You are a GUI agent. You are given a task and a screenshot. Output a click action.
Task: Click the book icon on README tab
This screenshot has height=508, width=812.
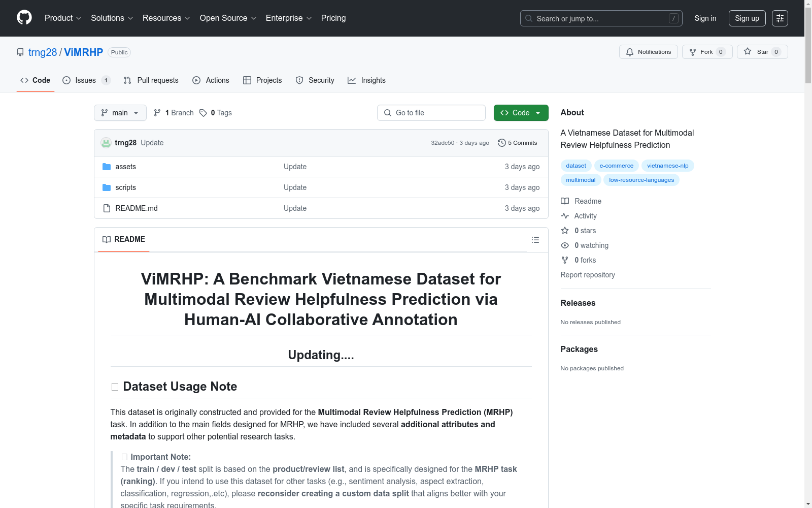pos(107,239)
